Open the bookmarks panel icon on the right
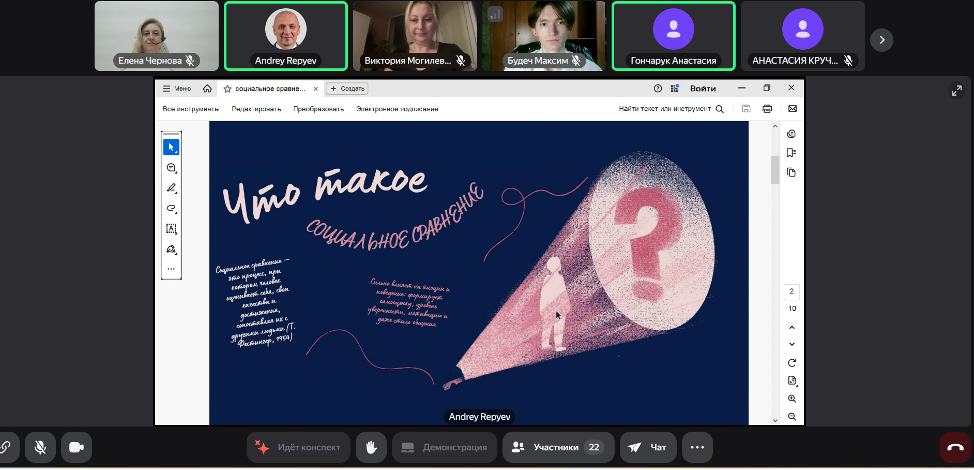This screenshot has height=470, width=974. 791,153
